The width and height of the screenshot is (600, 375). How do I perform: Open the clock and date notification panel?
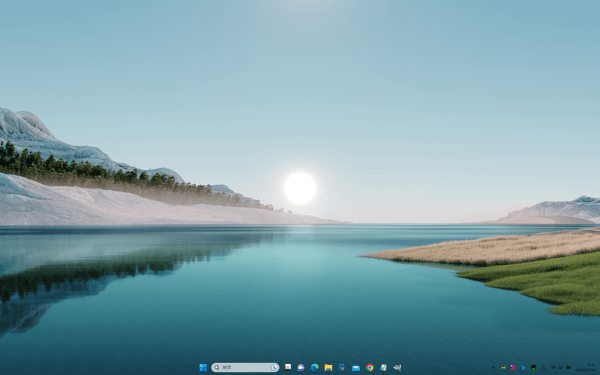pyautogui.click(x=586, y=367)
